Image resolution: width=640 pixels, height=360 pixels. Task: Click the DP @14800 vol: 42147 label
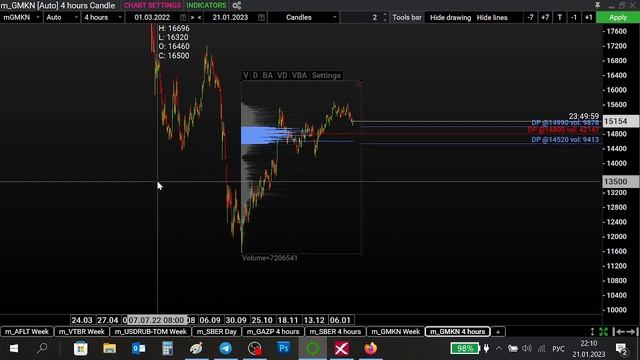coord(563,130)
